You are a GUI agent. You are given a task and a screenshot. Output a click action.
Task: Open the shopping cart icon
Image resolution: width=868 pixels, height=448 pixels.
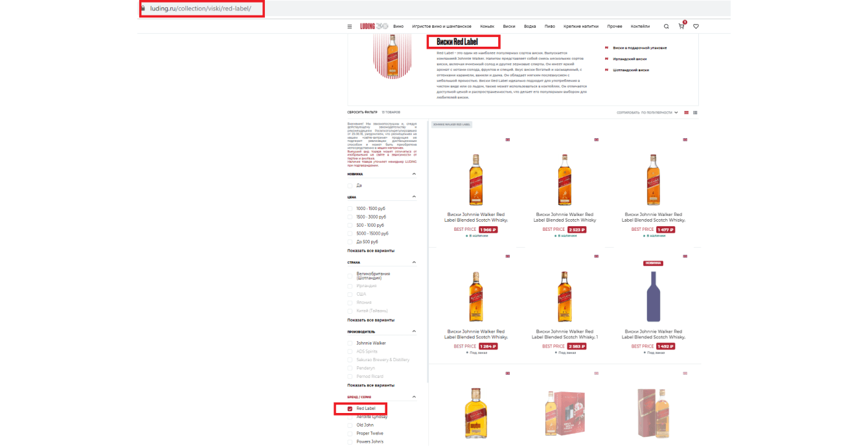click(681, 27)
